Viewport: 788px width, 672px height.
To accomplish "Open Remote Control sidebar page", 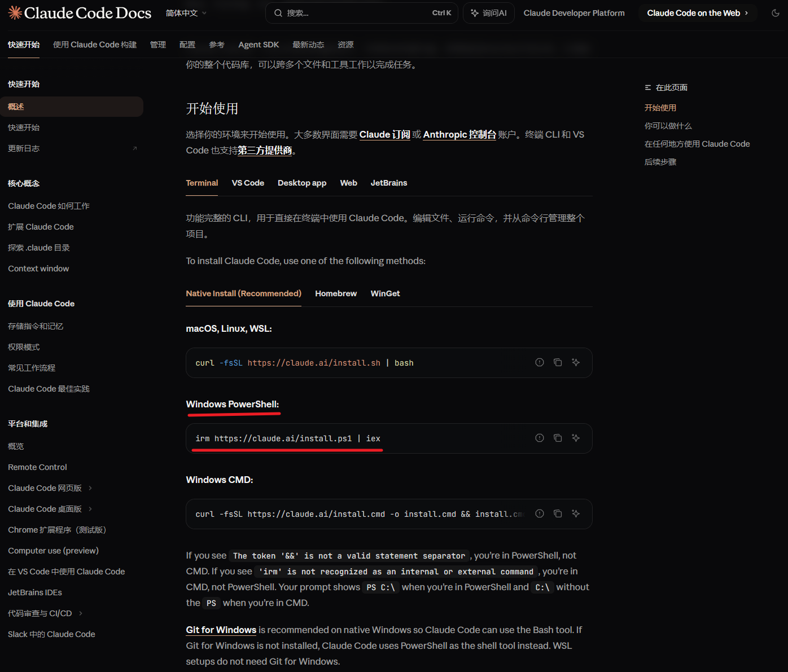I will (37, 467).
